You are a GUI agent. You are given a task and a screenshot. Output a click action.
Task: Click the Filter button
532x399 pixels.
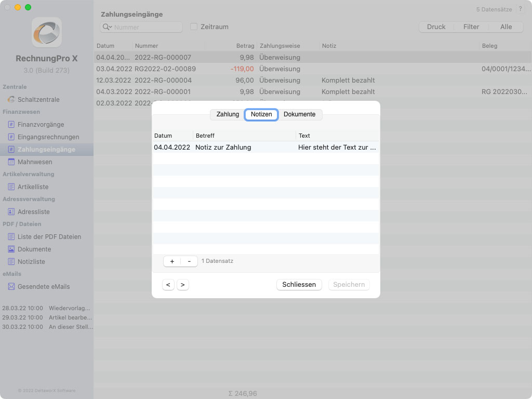(x=471, y=27)
